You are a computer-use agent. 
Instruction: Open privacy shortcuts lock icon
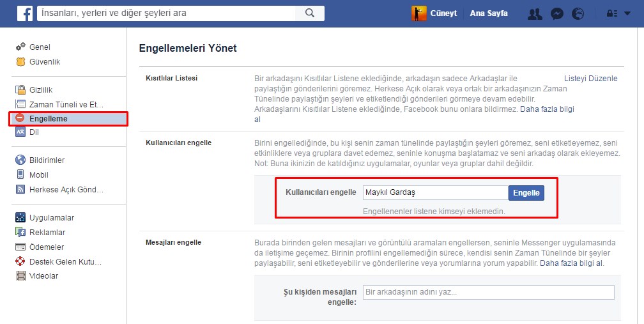(x=611, y=13)
